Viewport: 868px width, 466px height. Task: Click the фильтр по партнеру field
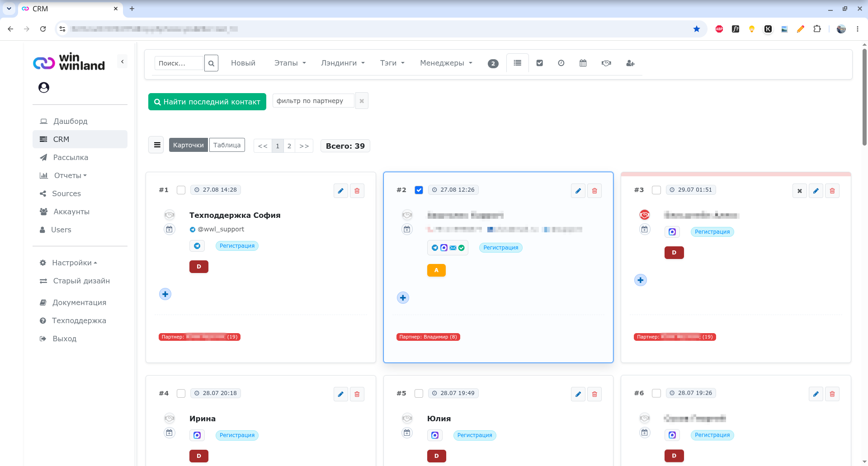tap(313, 101)
